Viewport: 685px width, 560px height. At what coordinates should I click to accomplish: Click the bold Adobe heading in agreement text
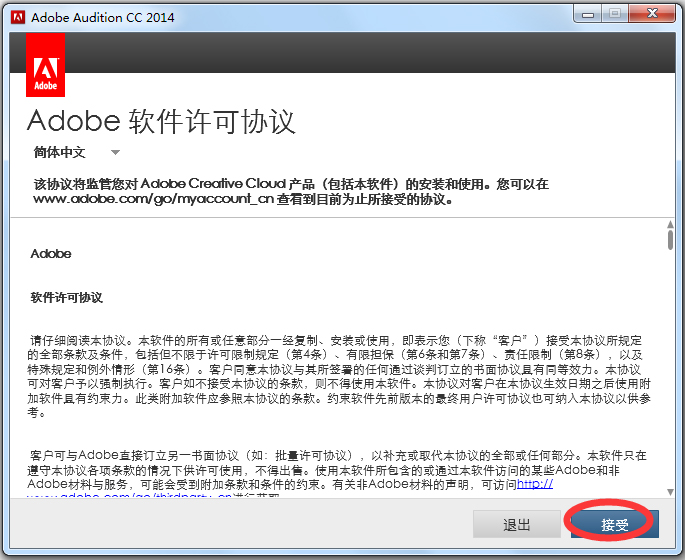click(51, 254)
